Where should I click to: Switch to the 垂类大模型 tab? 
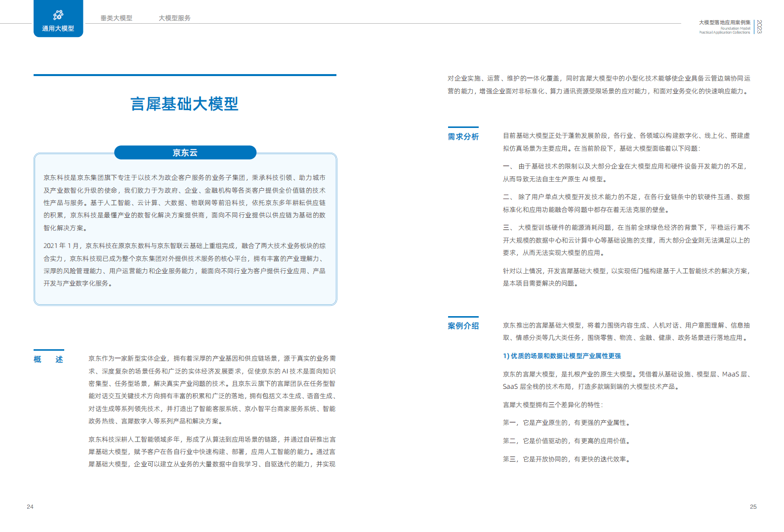(117, 18)
